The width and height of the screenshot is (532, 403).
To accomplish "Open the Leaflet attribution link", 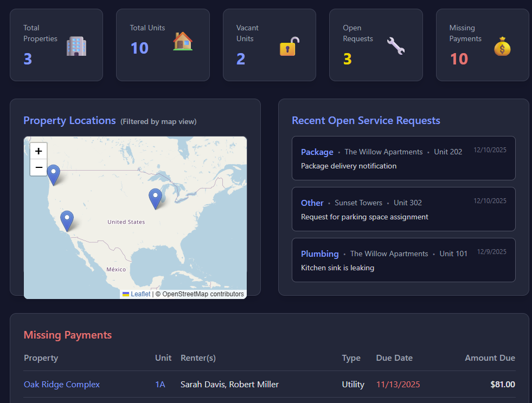I will [x=140, y=294].
